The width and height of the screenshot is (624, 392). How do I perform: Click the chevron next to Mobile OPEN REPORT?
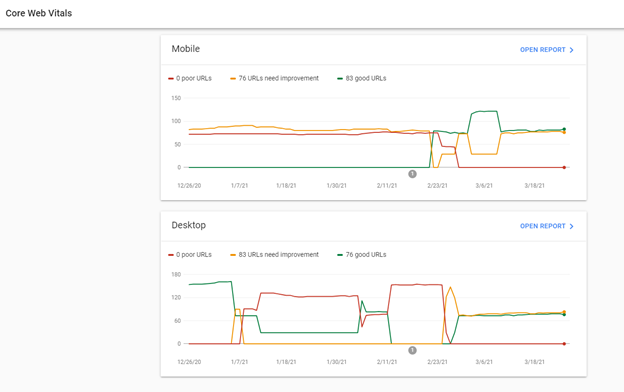tap(571, 50)
